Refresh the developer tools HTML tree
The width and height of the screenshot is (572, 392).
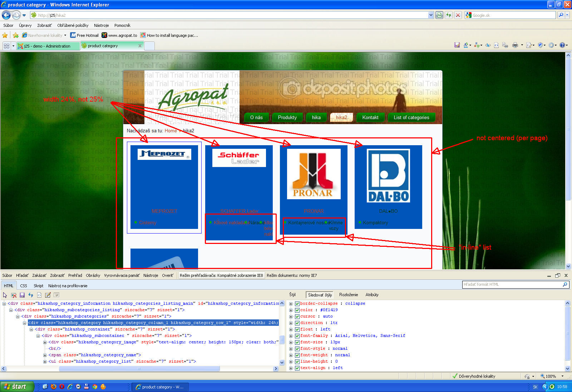pos(31,295)
